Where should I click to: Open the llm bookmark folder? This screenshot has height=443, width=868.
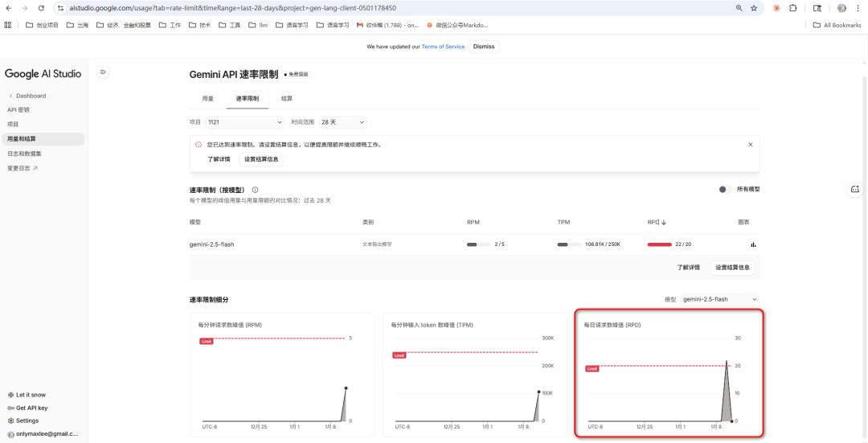[257, 25]
